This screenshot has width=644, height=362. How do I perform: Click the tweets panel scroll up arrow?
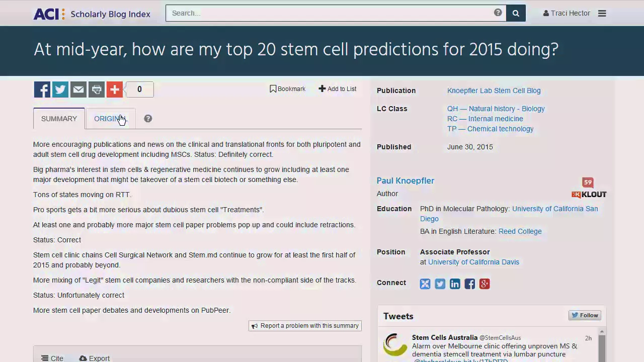click(x=602, y=332)
